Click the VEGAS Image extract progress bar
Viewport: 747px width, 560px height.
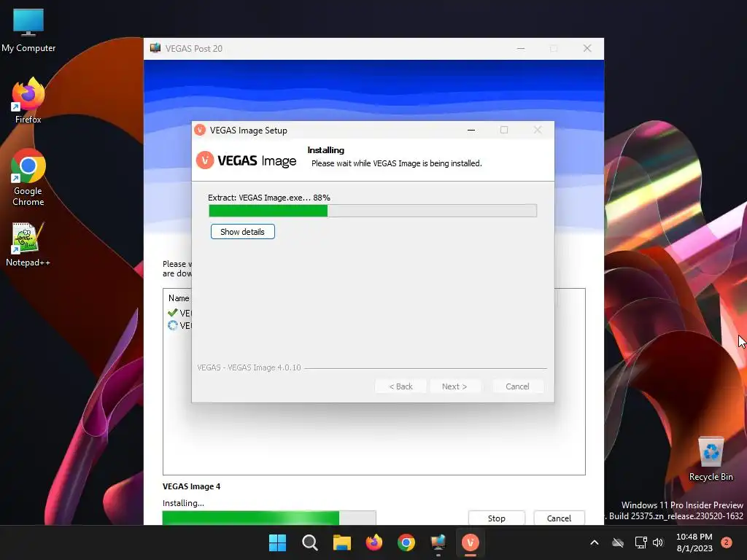pyautogui.click(x=373, y=211)
